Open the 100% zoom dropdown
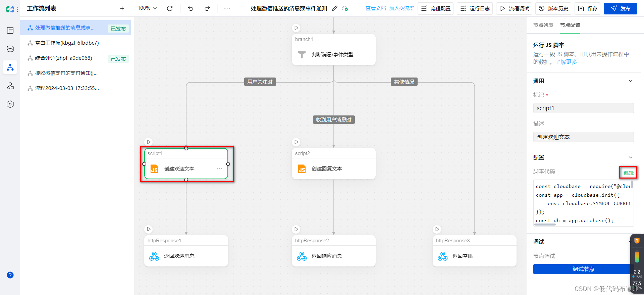The image size is (644, 295). click(x=147, y=8)
